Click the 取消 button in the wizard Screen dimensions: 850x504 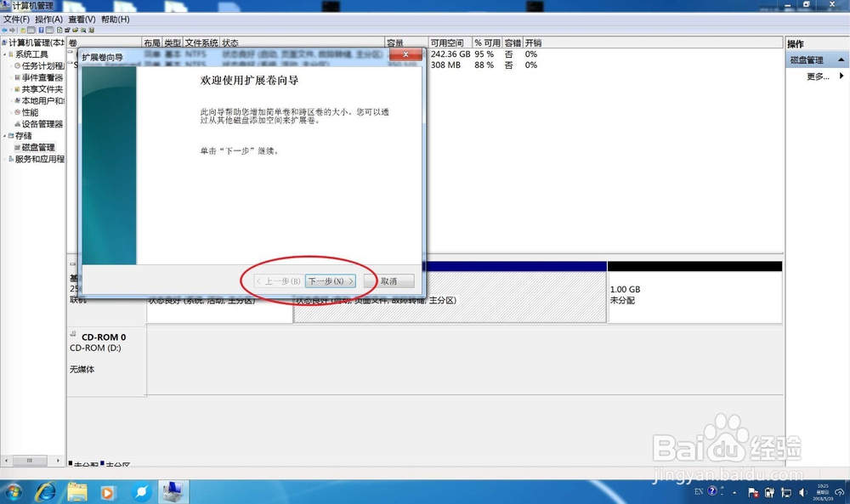tap(388, 281)
